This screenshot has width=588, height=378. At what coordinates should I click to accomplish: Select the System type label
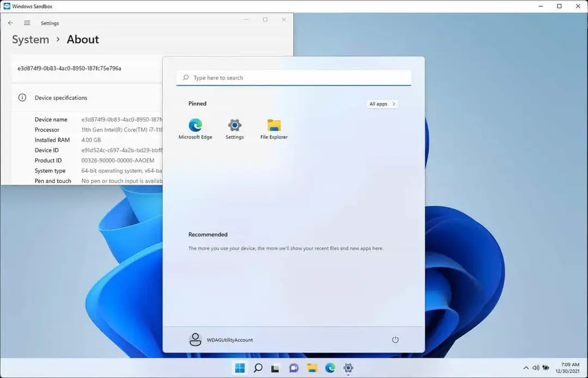tap(50, 170)
